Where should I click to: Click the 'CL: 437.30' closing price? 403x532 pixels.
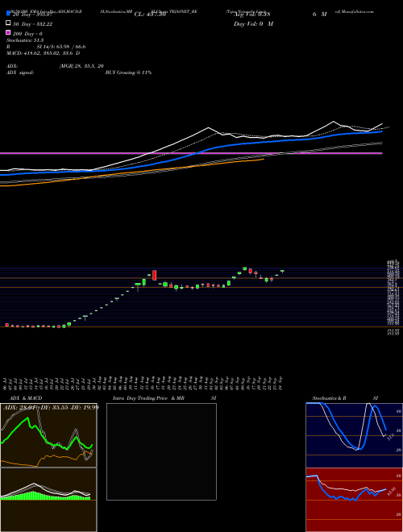pos(150,15)
